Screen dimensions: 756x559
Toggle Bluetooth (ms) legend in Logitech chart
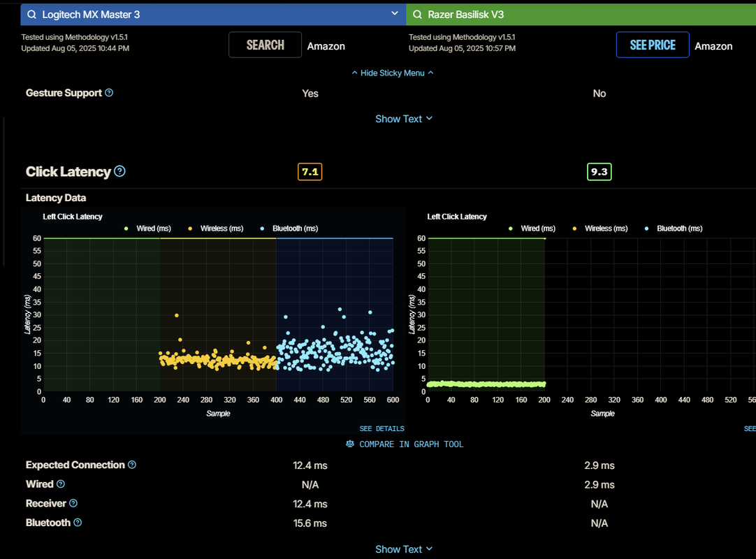pos(289,228)
